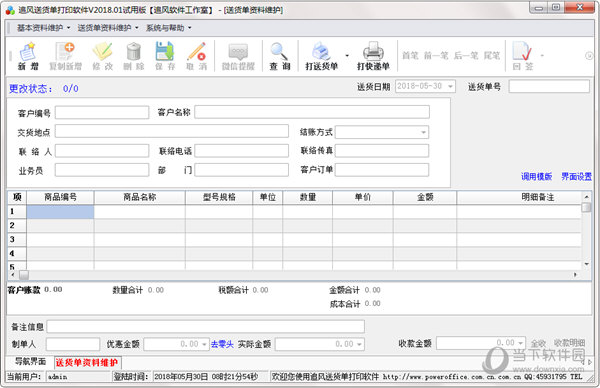Image resolution: width=600 pixels, height=388 pixels.
Task: Click the 删除 trash can icon
Action: pos(134,56)
